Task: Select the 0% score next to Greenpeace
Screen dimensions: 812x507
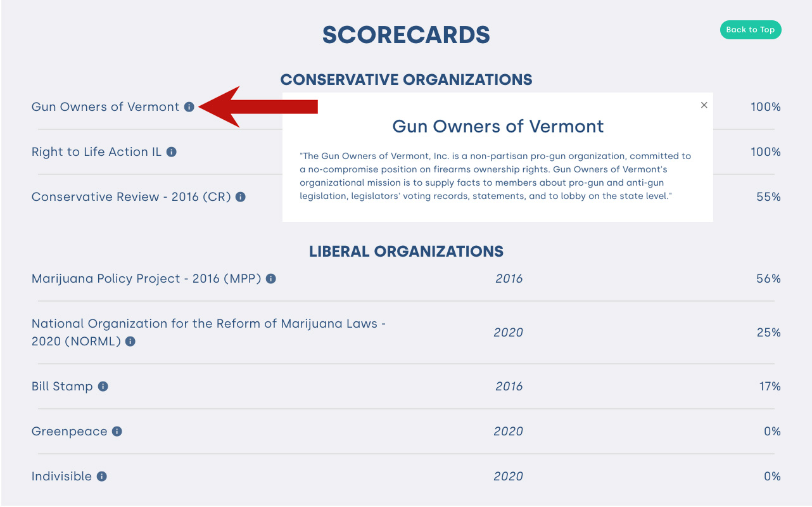Action: pos(773,432)
